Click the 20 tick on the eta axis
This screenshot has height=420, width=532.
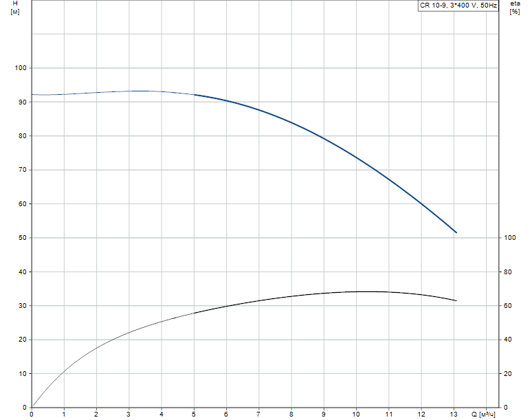(508, 374)
